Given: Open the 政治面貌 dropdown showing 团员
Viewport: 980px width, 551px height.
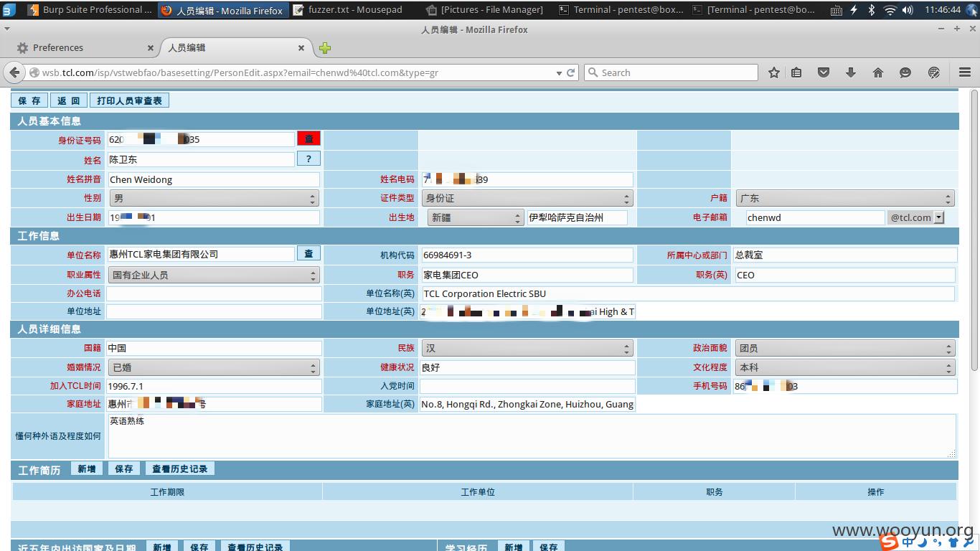Looking at the screenshot, I should coord(845,348).
